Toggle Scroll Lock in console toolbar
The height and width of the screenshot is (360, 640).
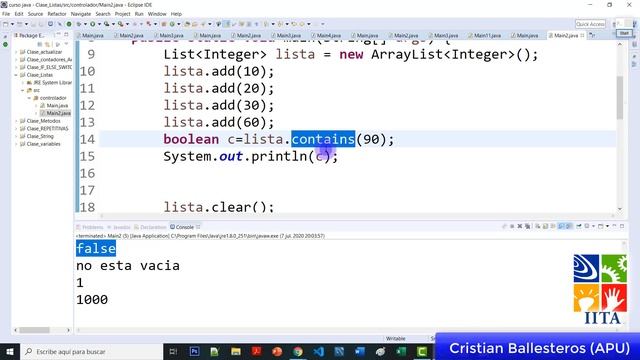[545, 226]
